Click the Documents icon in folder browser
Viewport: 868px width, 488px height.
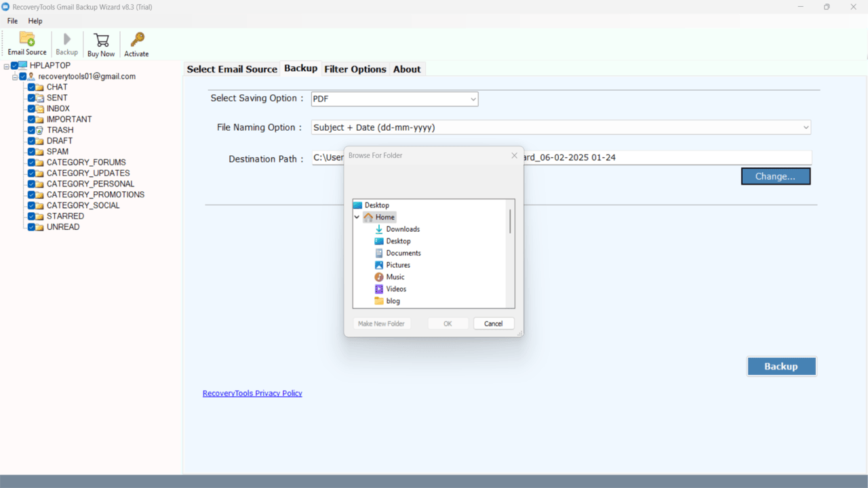pyautogui.click(x=379, y=253)
